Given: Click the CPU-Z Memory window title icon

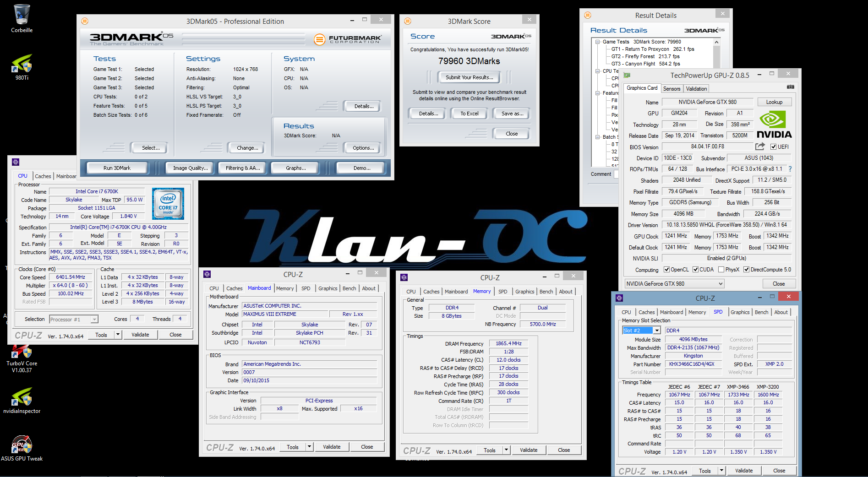Looking at the screenshot, I should coord(404,277).
